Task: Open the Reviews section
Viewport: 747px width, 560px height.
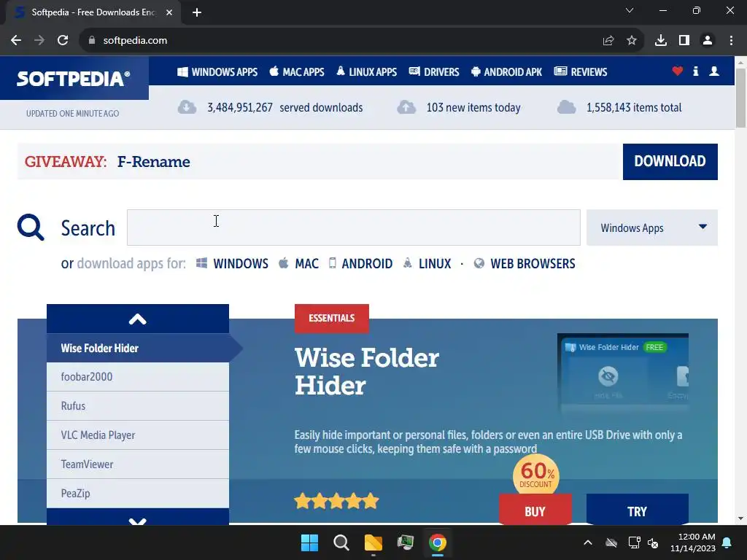Action: pyautogui.click(x=581, y=72)
